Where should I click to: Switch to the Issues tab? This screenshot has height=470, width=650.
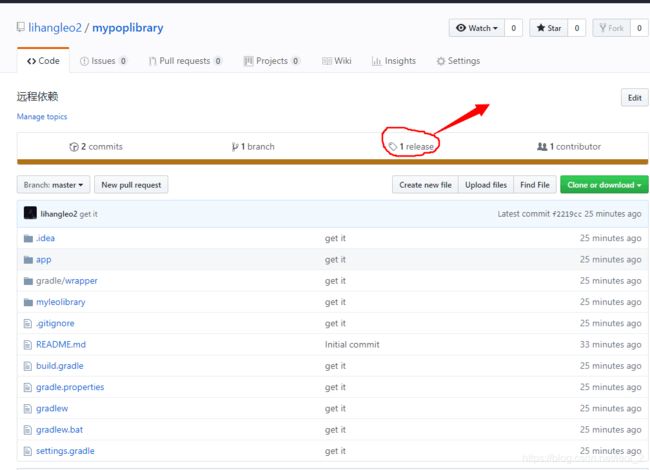point(103,61)
